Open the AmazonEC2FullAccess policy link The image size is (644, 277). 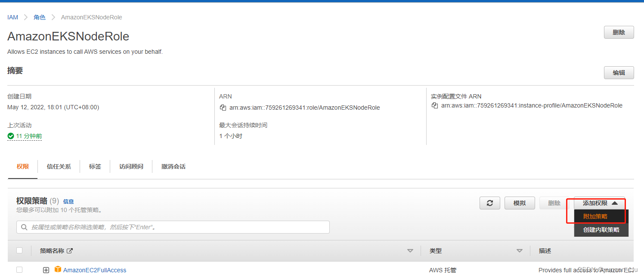click(95, 270)
